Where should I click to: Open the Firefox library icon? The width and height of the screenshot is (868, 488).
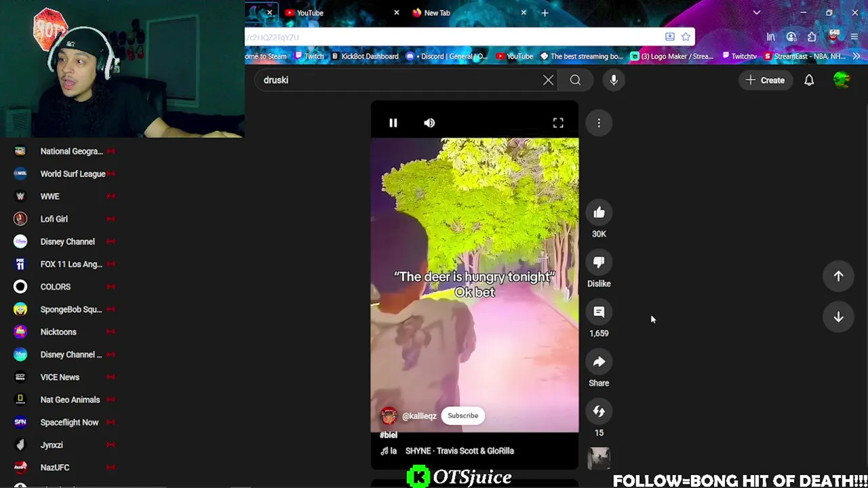(771, 37)
